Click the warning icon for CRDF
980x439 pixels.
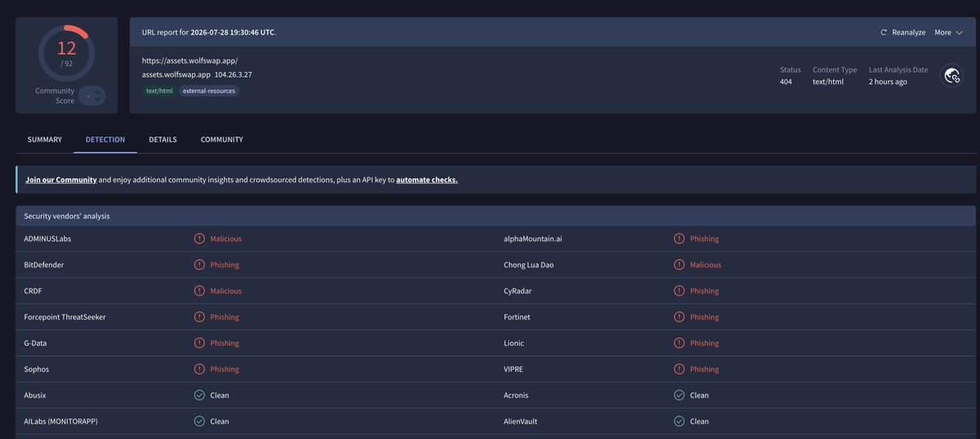tap(199, 291)
